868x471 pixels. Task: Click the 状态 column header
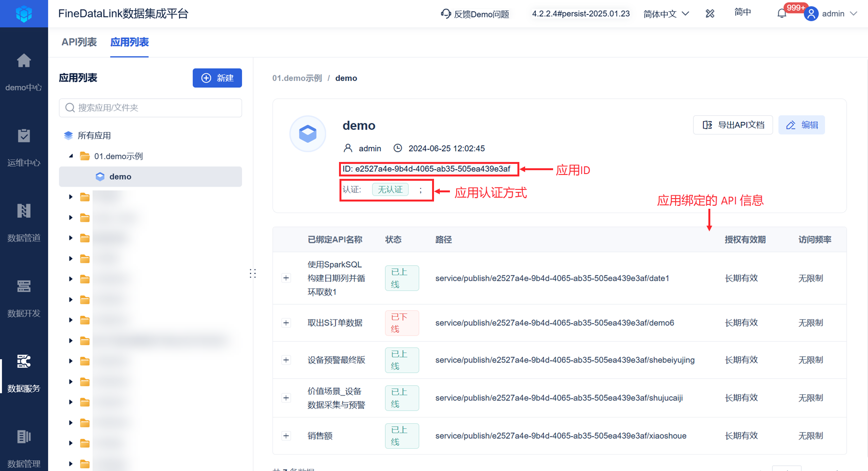tap(393, 240)
